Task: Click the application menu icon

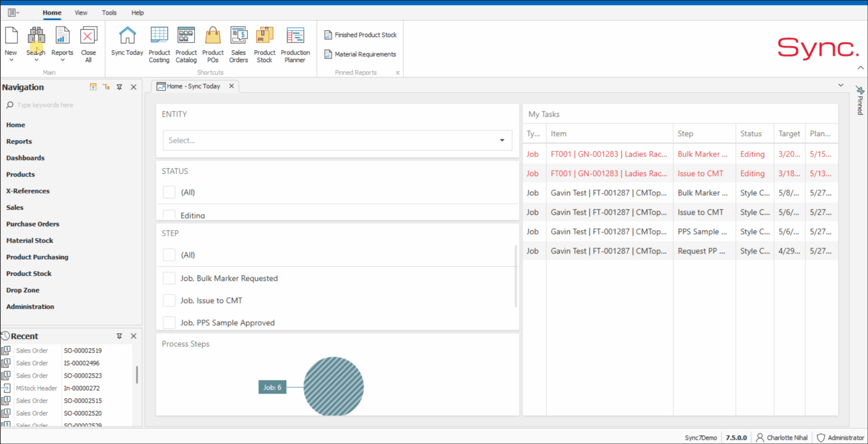Action: (x=13, y=13)
